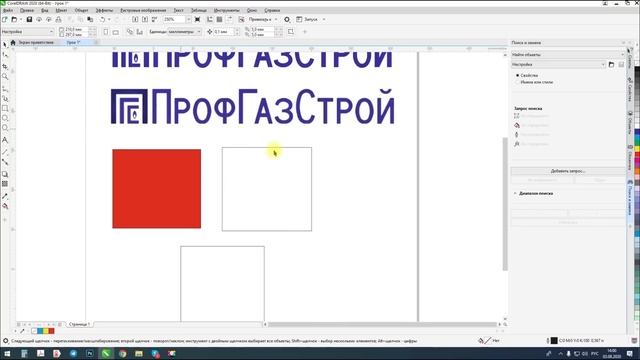Select the Properties radio button
This screenshot has height=360, width=640.
click(x=518, y=76)
